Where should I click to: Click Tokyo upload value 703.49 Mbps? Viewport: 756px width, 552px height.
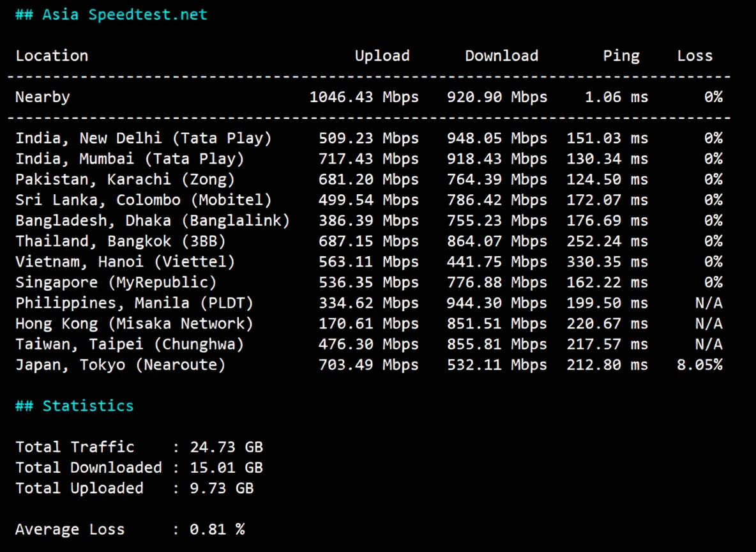[368, 365]
